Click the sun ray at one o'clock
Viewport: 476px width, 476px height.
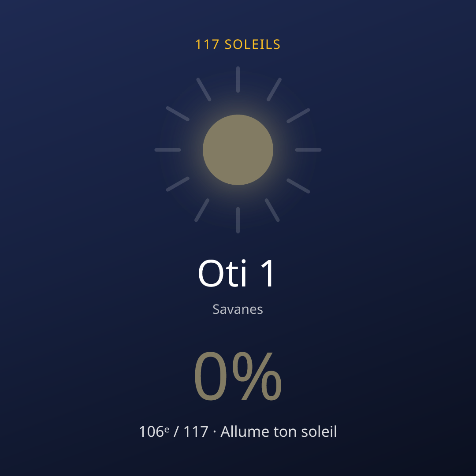274,89
